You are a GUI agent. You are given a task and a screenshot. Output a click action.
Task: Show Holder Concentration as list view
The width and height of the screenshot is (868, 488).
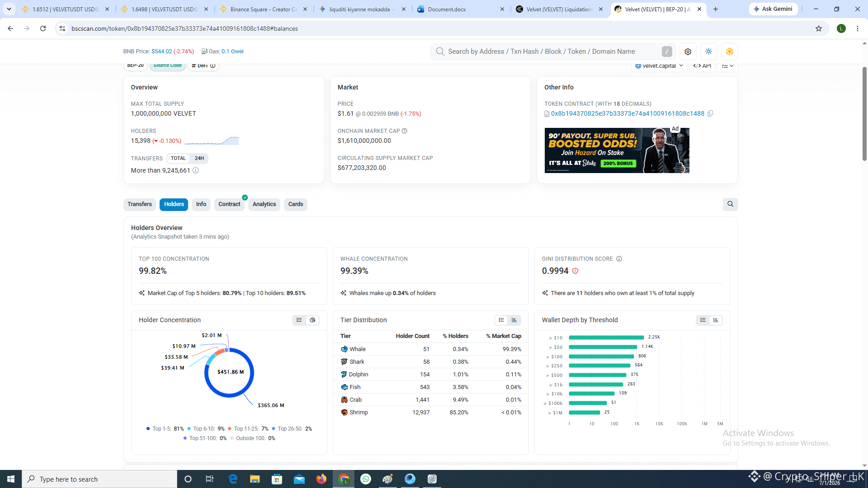(x=299, y=320)
